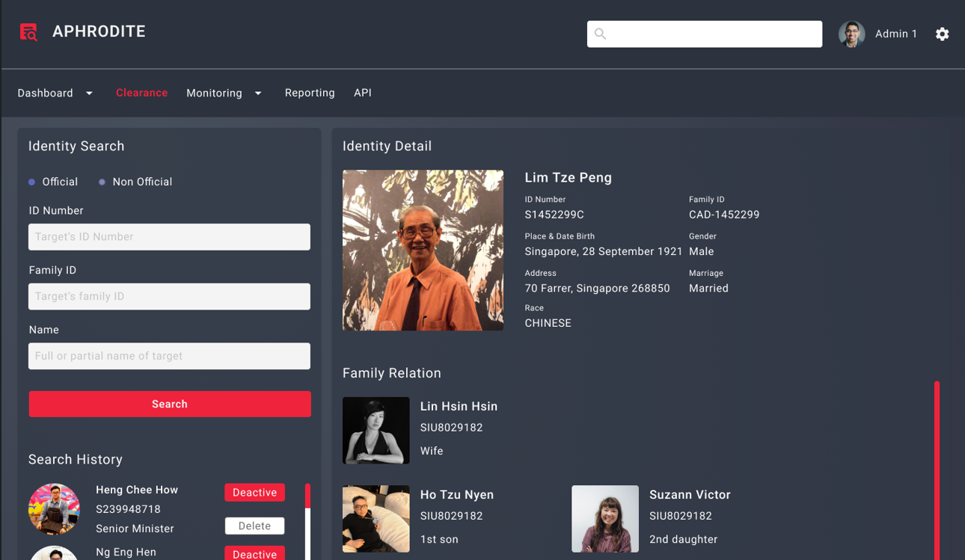Open Ho Tzu Nyen's photo thumbnail
This screenshot has width=965, height=560.
(x=376, y=519)
